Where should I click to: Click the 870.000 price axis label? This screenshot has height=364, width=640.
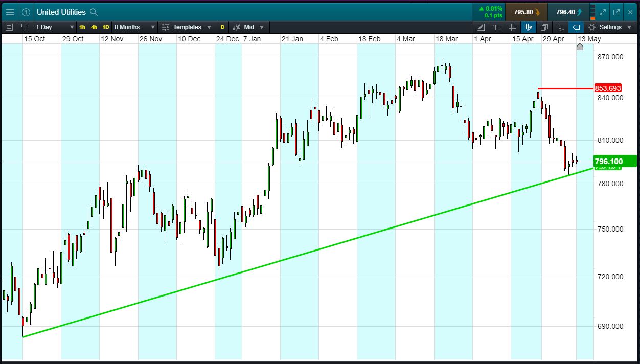pyautogui.click(x=610, y=57)
